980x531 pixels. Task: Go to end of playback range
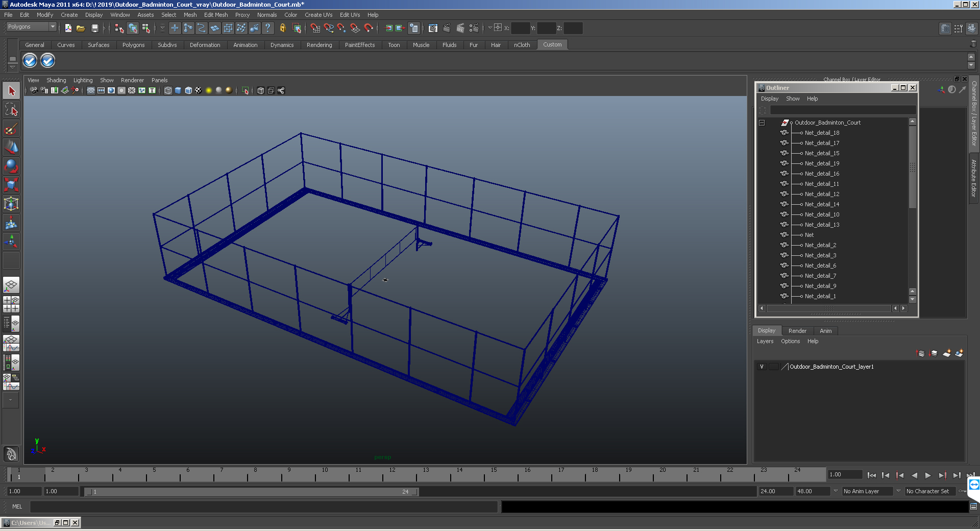tap(970, 475)
